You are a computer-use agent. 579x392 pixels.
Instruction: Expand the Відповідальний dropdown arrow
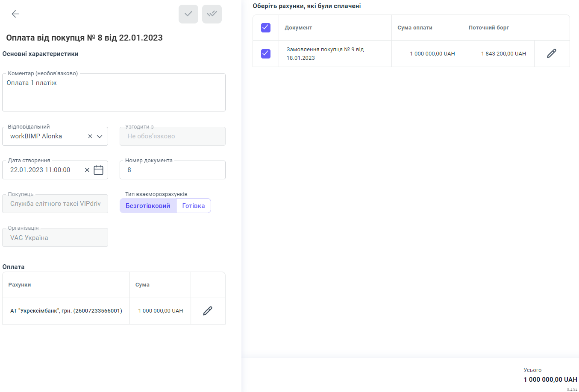pos(100,137)
